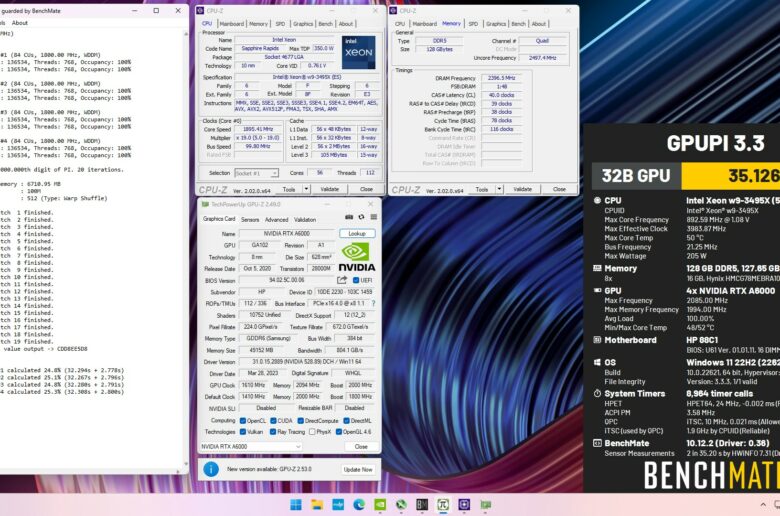The width and height of the screenshot is (780, 516).
Task: Click the green NVIDIA taskbar icon
Action: [x=380, y=505]
